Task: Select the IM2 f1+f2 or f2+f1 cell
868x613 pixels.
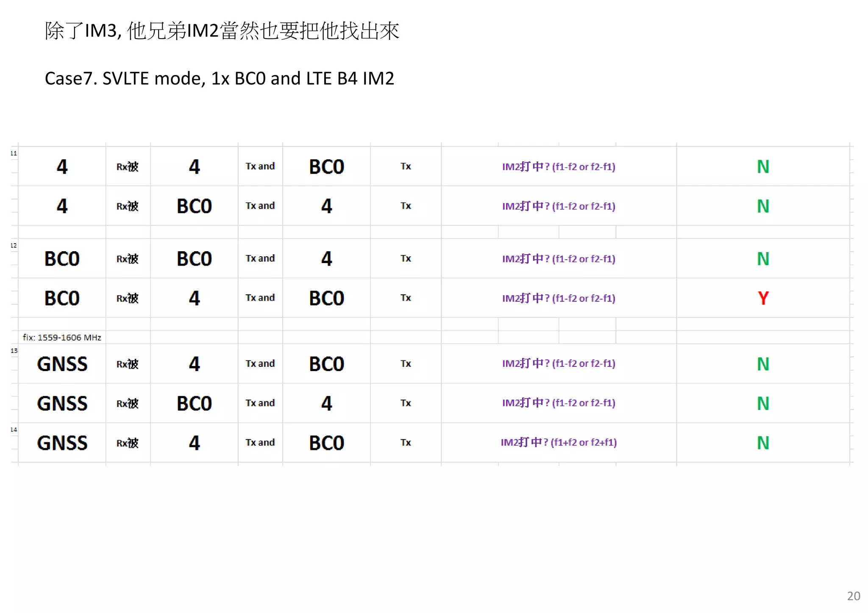Action: point(559,442)
